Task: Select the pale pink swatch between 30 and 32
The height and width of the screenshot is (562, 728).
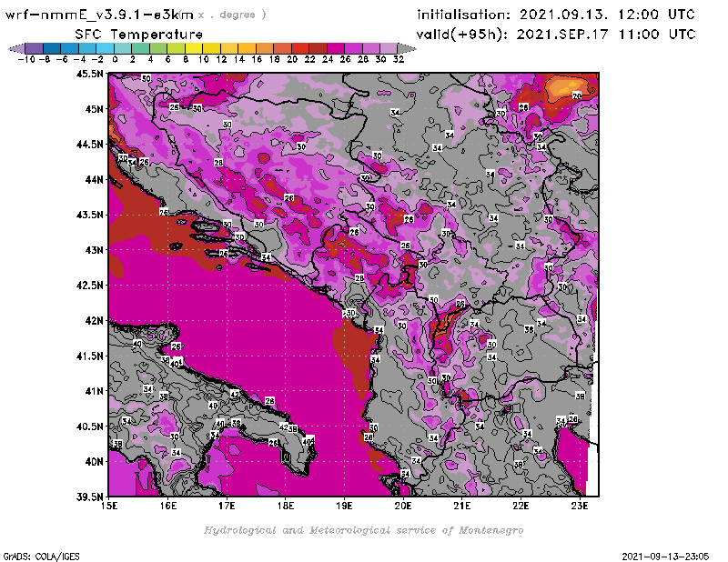Action: coord(389,48)
